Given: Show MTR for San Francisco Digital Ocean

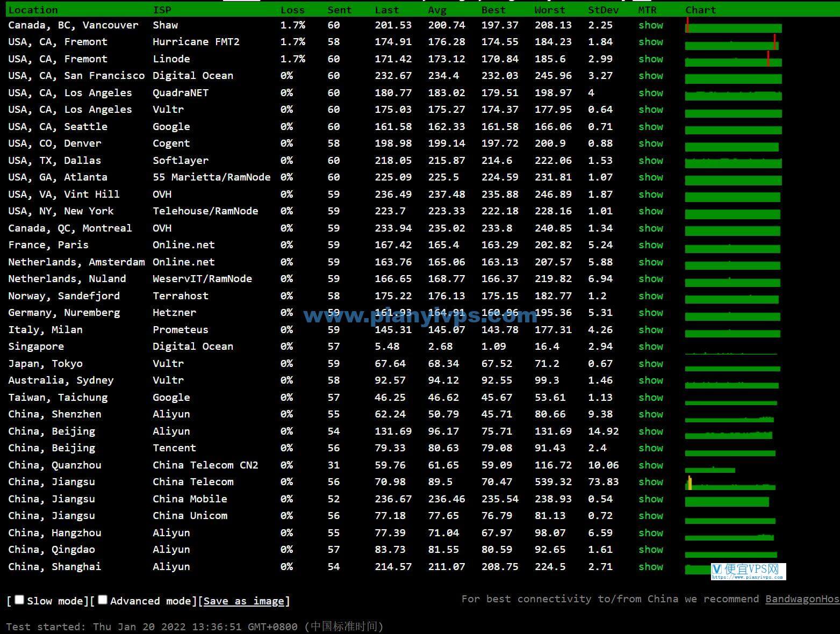Looking at the screenshot, I should [651, 76].
